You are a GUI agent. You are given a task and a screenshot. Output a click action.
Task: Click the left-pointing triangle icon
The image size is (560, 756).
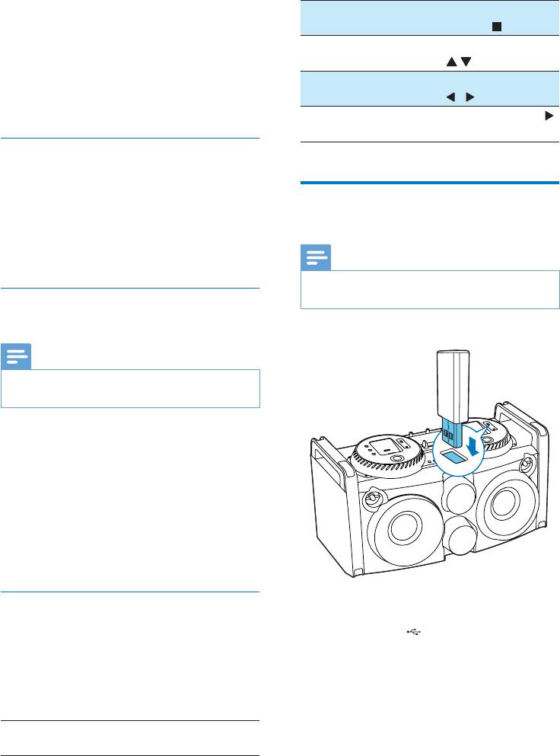pos(450,97)
